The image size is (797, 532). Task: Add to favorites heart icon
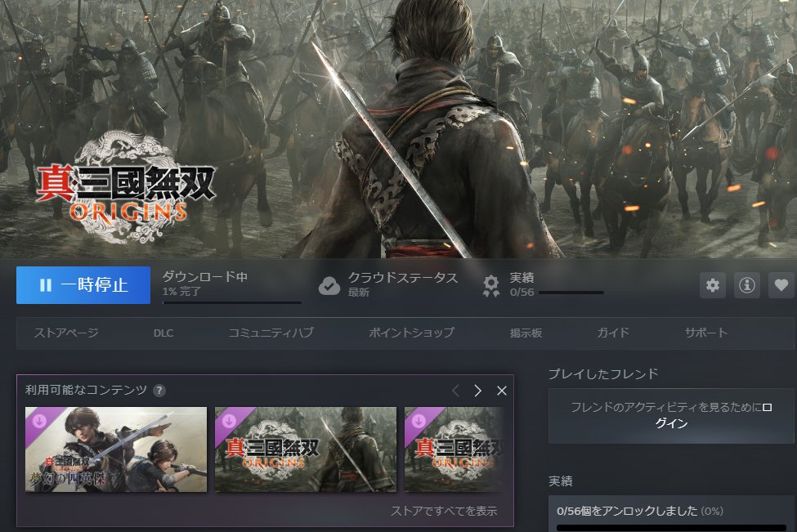[x=781, y=285]
